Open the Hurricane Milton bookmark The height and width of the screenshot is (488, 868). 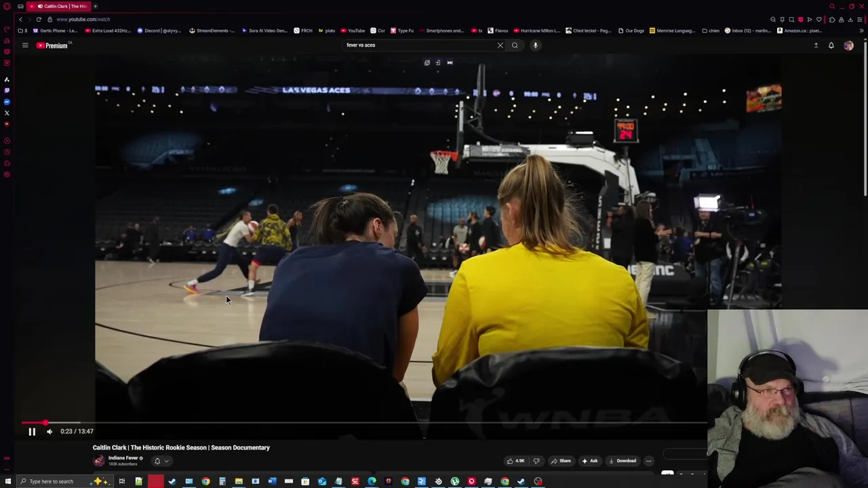537,30
